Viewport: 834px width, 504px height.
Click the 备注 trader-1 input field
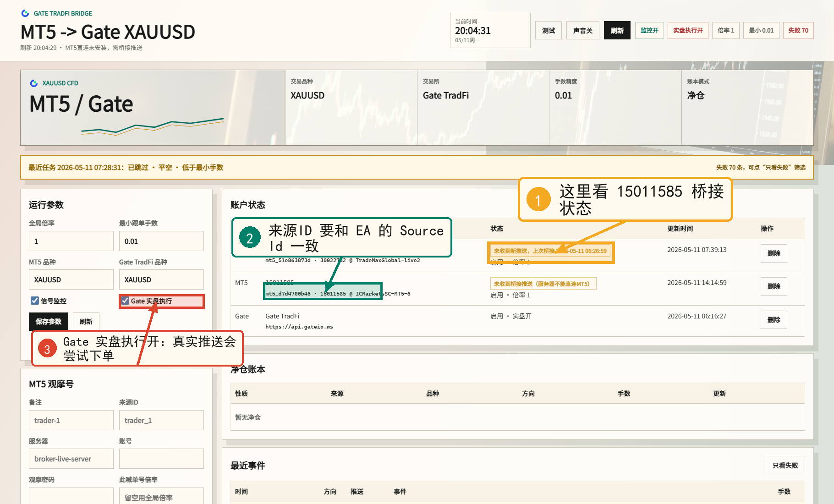[x=71, y=420]
